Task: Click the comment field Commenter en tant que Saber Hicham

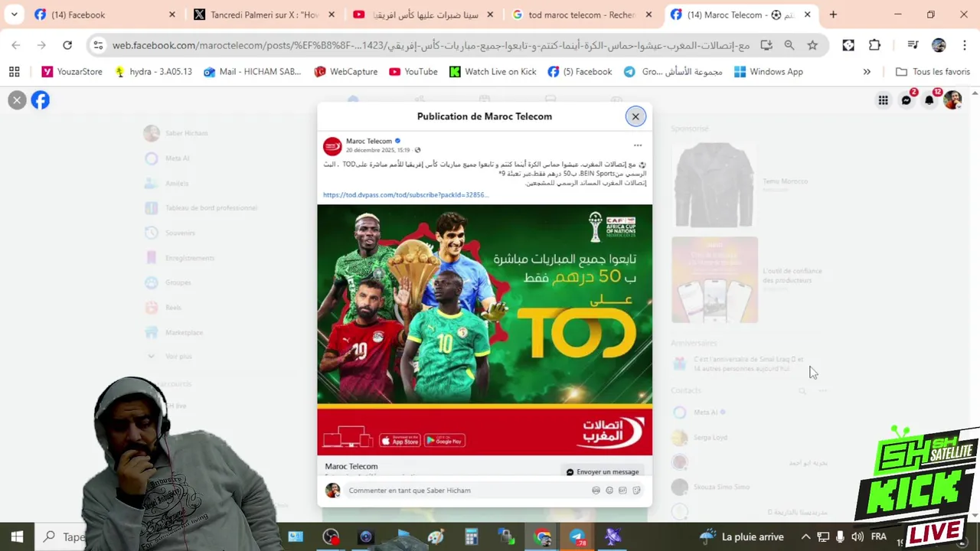Action: (467, 491)
